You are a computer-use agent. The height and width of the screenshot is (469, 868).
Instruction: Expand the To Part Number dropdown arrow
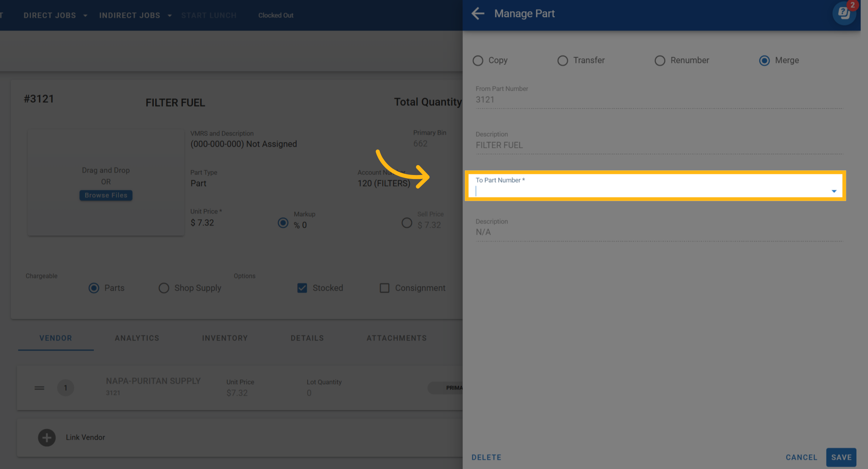coord(834,191)
